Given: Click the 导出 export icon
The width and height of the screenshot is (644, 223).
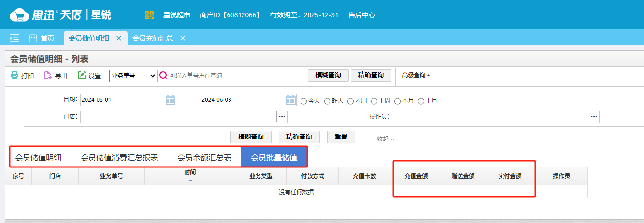Looking at the screenshot, I should click(x=48, y=76).
